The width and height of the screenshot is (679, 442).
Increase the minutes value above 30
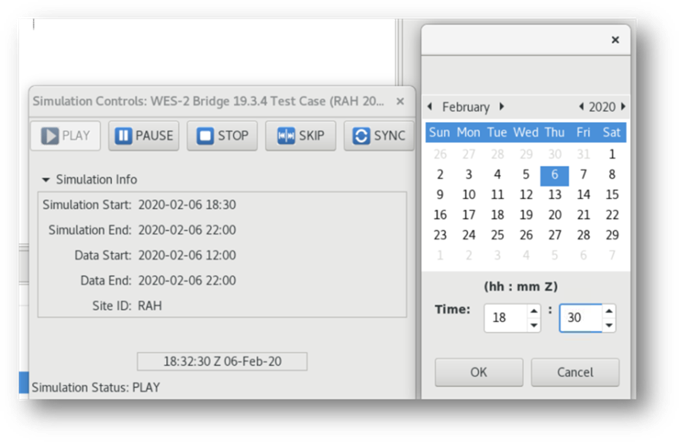point(609,311)
